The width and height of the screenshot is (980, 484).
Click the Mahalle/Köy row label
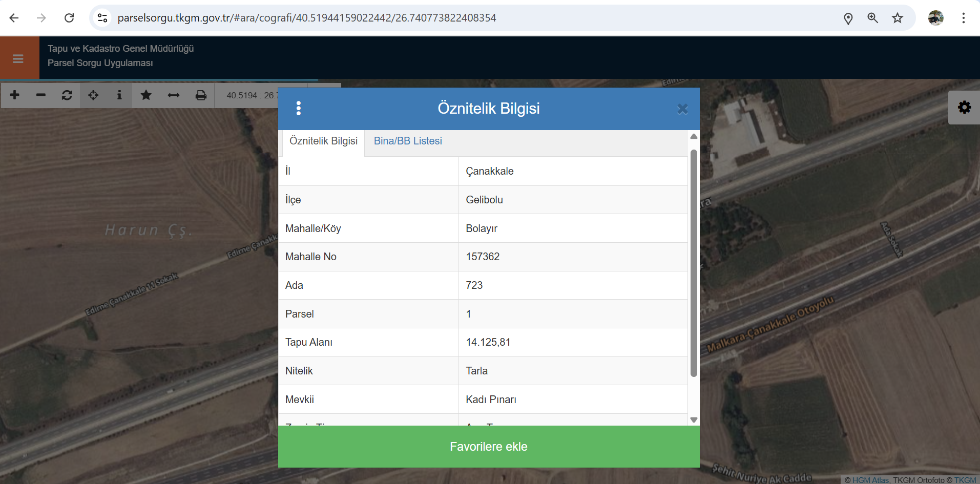coord(313,228)
